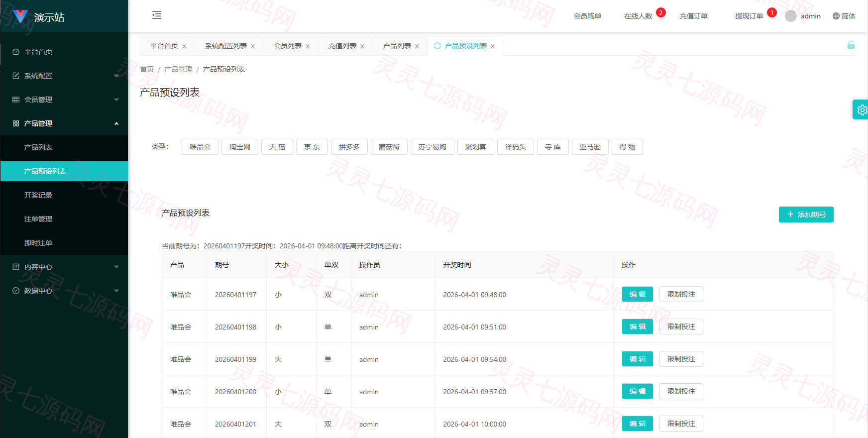Click the admin avatar circle
868x438 pixels.
pos(791,16)
